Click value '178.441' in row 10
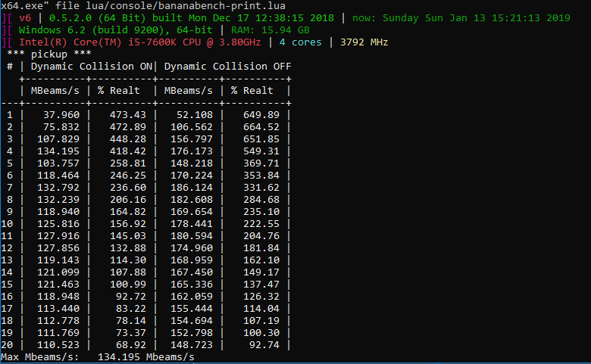 click(192, 223)
